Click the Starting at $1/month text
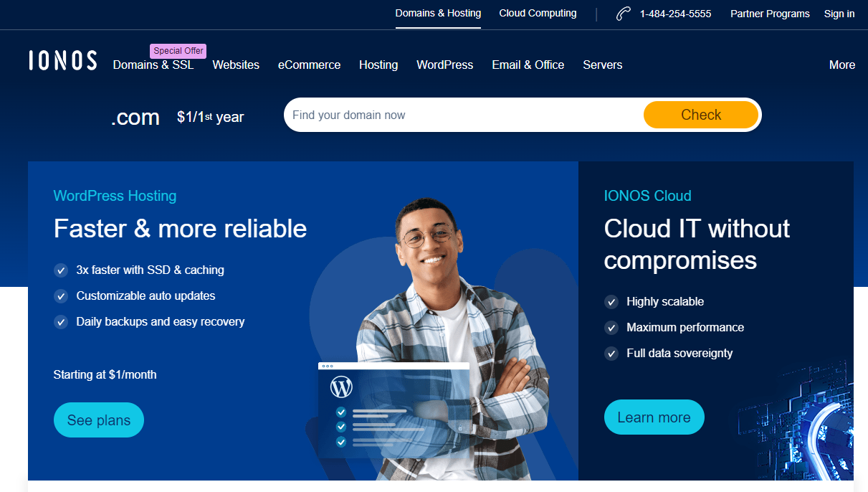The height and width of the screenshot is (492, 868). coord(105,374)
